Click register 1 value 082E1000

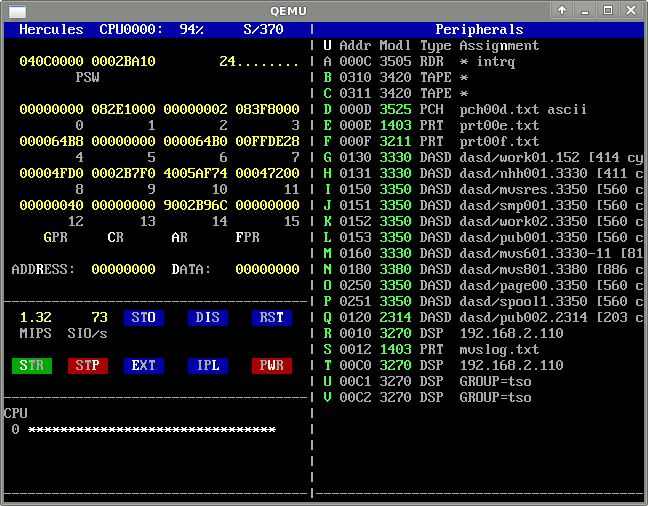point(123,110)
